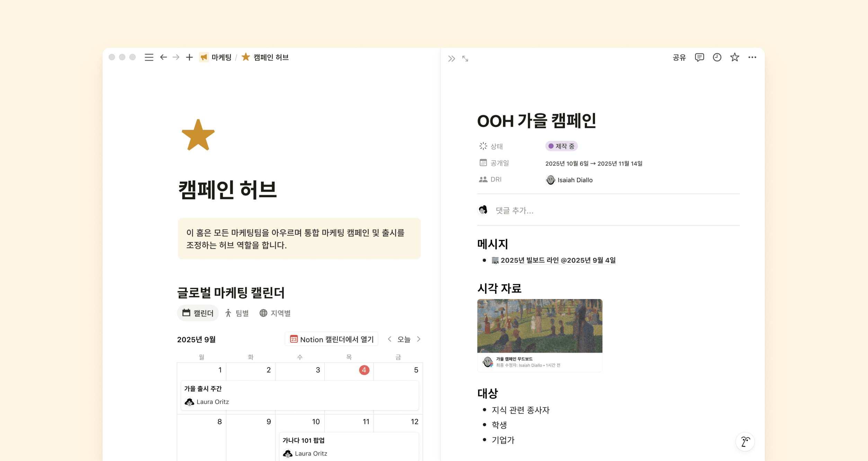Click the 기업가 bullet item
Screen dimensions: 868x461
pos(503,440)
